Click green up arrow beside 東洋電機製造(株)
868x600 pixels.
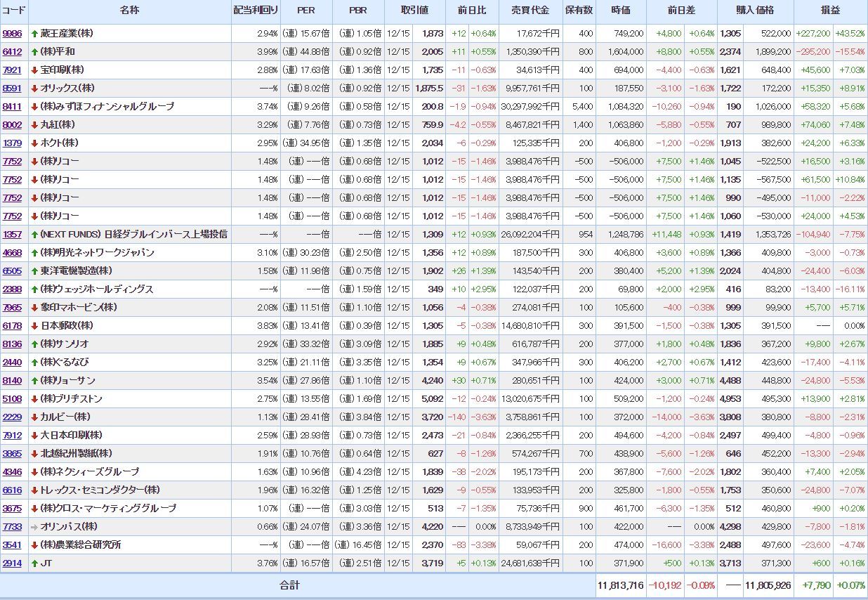[x=34, y=271]
